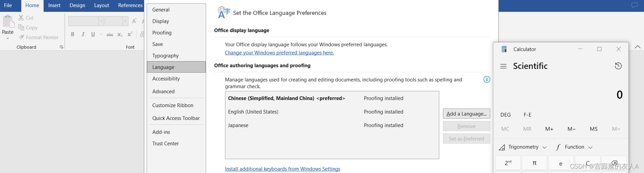Image resolution: width=644 pixels, height=173 pixels.
Task: Follow Install additional keyboards link
Action: [282, 169]
